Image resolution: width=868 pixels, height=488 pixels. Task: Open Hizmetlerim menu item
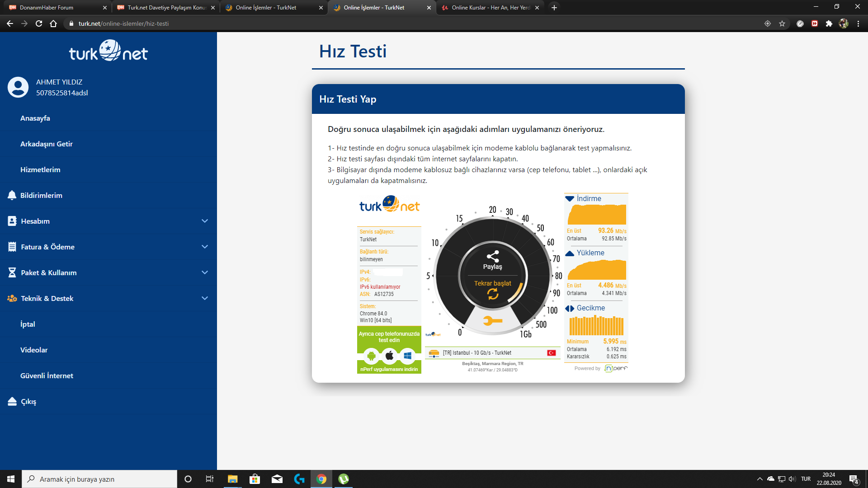(x=40, y=169)
